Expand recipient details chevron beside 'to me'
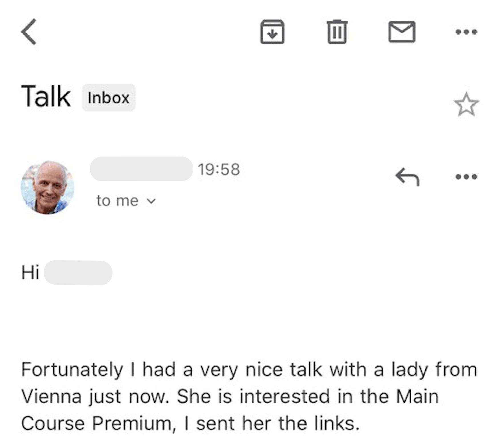 tap(151, 201)
